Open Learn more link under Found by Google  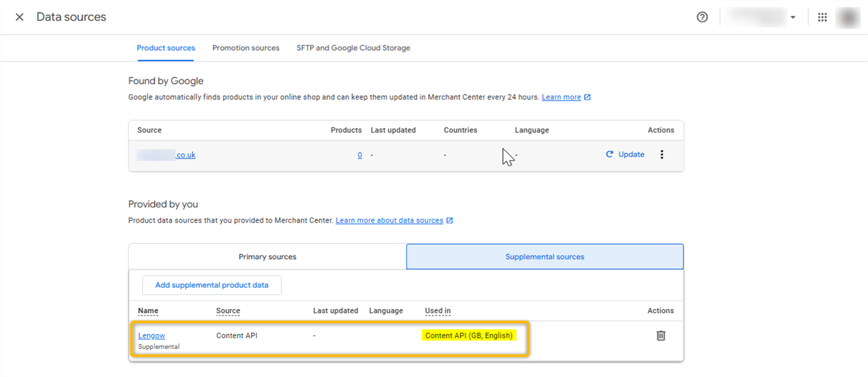(x=561, y=97)
